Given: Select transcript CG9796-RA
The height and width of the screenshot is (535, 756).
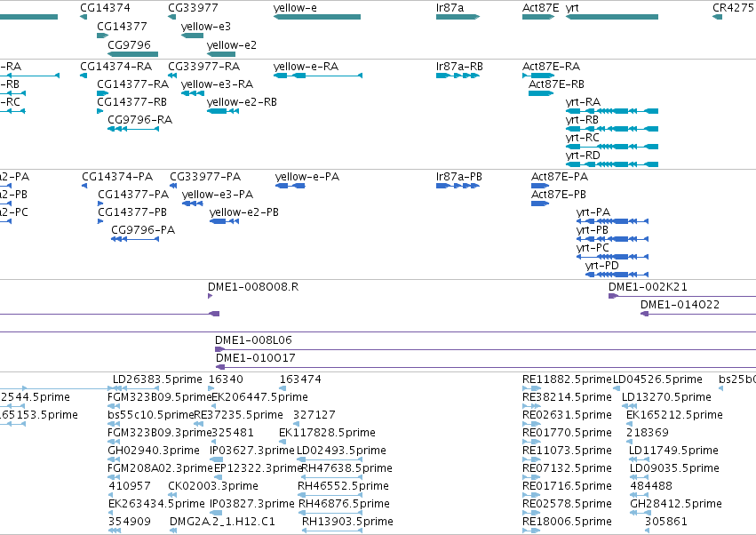Looking at the screenshot, I should click(x=139, y=120).
